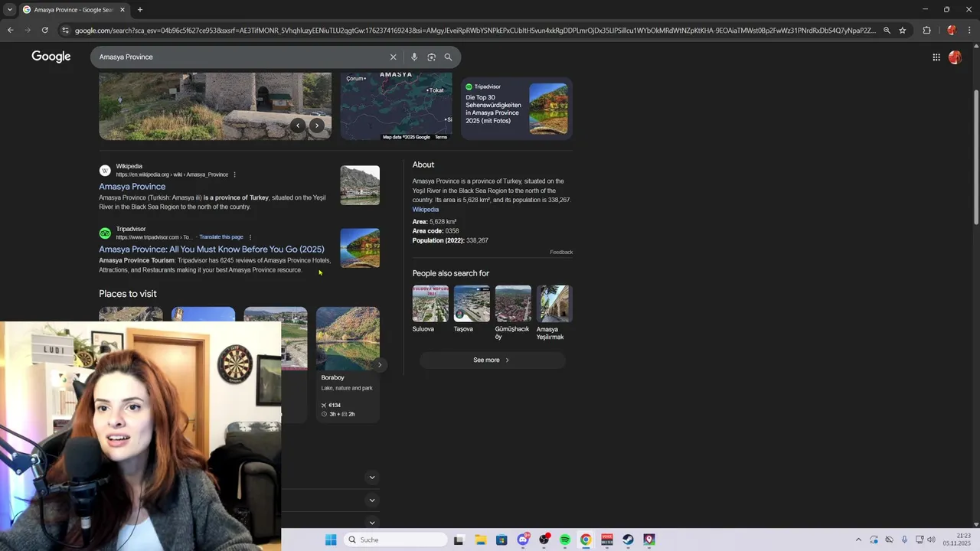Viewport: 980px width, 551px height.
Task: Open Tripadvisor Amasya Province result
Action: 211,249
